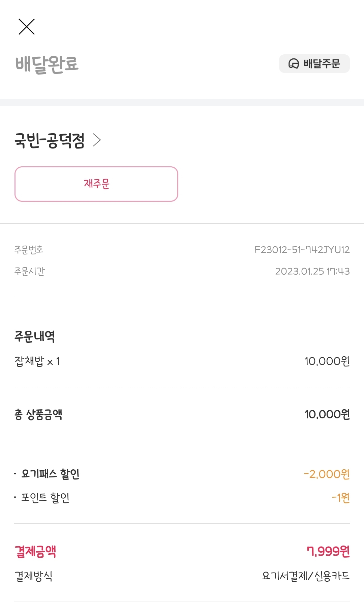Tap the 결제금액 7,999원 total

328,551
